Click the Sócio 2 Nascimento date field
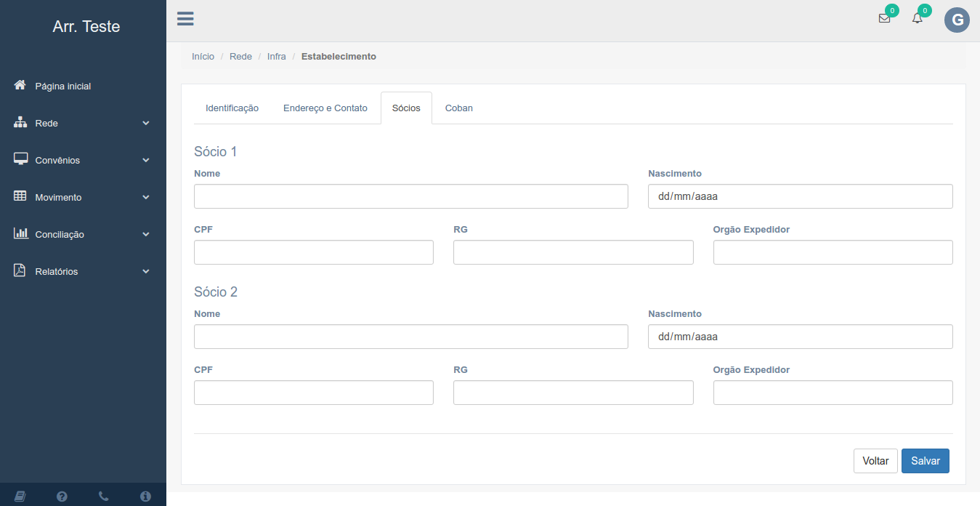This screenshot has width=980, height=506. pyautogui.click(x=800, y=337)
